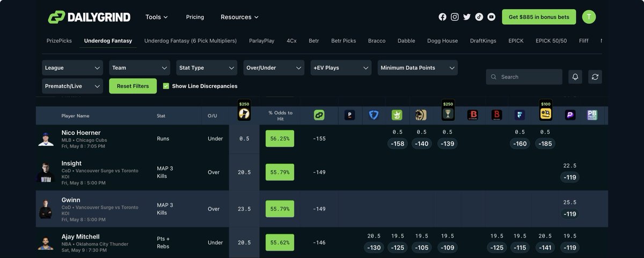Viewport: 644px width, 258px height.
Task: Click the second red B sportsbook column icon
Action: pyautogui.click(x=496, y=115)
